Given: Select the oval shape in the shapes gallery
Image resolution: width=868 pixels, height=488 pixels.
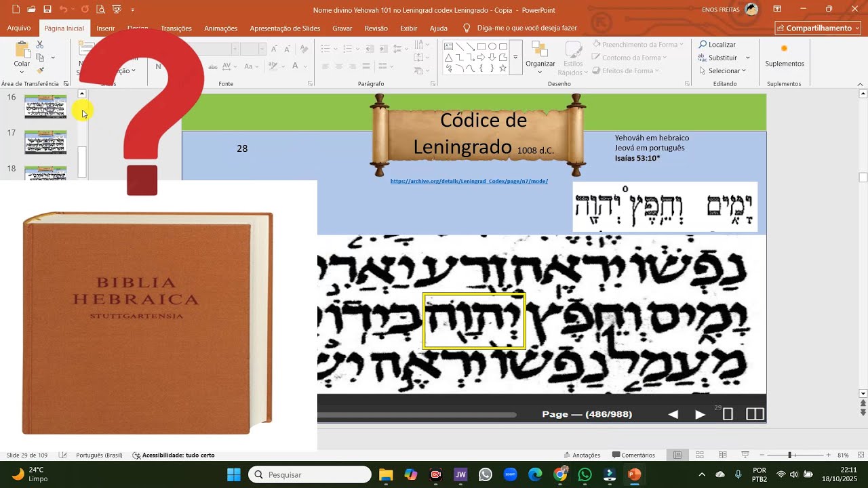Looking at the screenshot, I should [x=492, y=47].
